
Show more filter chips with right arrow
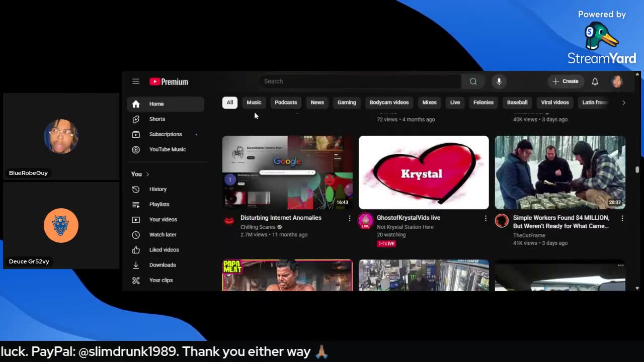623,103
